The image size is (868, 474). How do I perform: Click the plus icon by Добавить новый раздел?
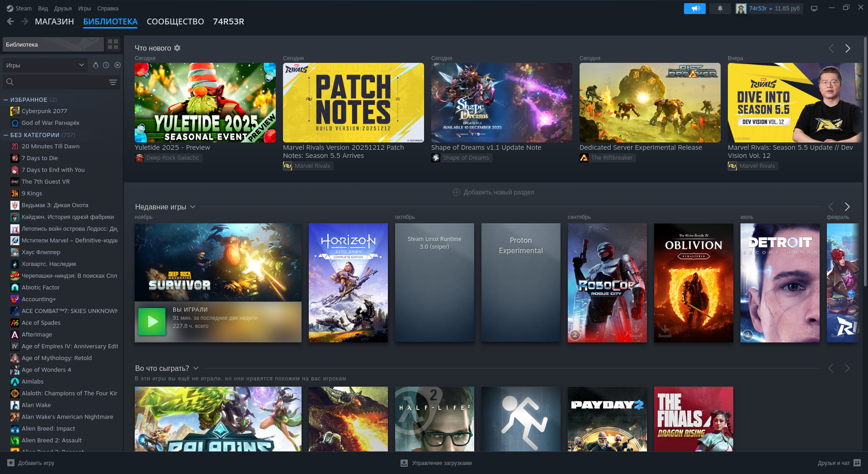(x=457, y=192)
